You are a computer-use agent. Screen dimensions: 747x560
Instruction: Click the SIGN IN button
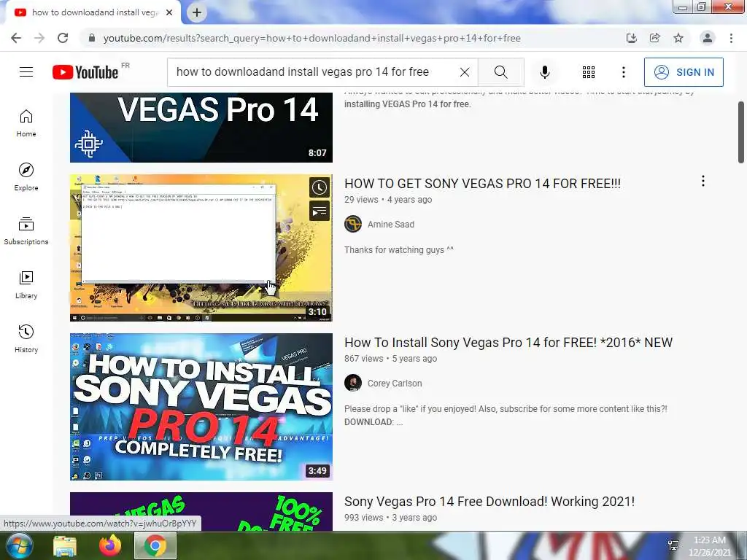684,72
